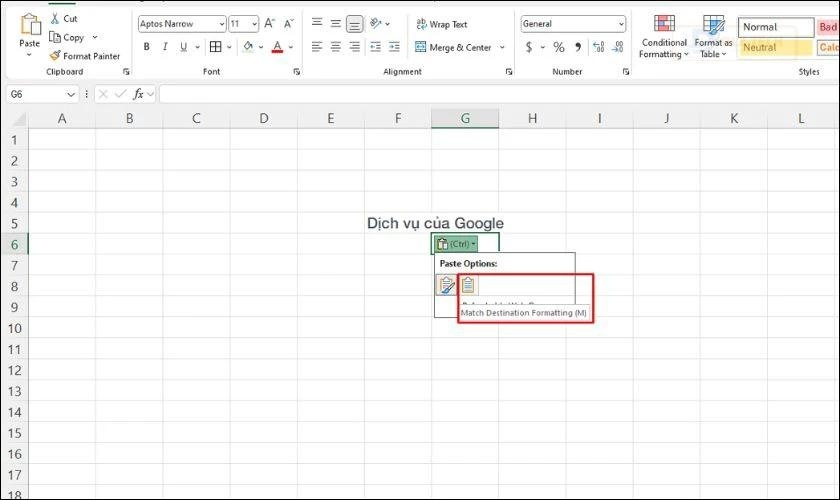Open Clipboard group dialog launcher
The image size is (840, 500).
point(126,71)
